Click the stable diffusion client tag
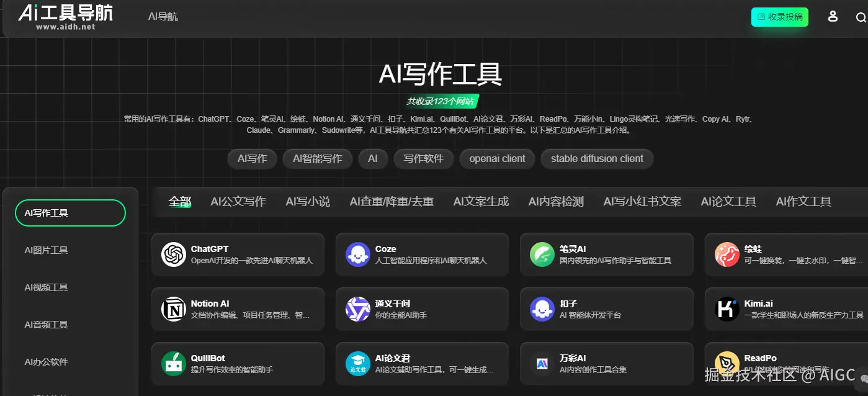Image resolution: width=868 pixels, height=396 pixels. click(597, 158)
